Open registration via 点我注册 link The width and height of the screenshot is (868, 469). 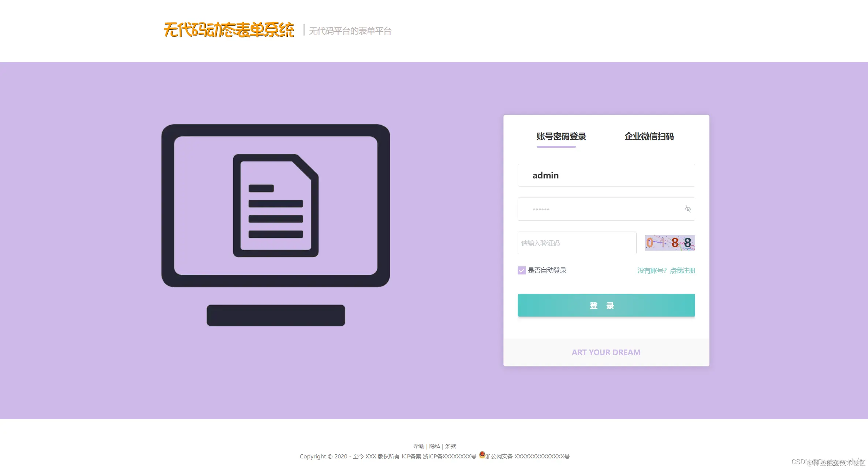point(682,270)
